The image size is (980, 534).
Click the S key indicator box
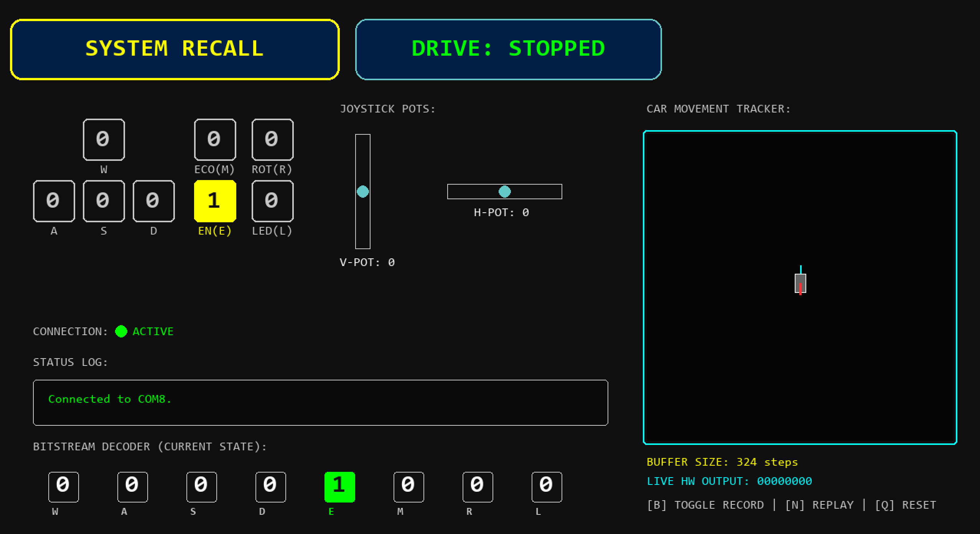(104, 201)
